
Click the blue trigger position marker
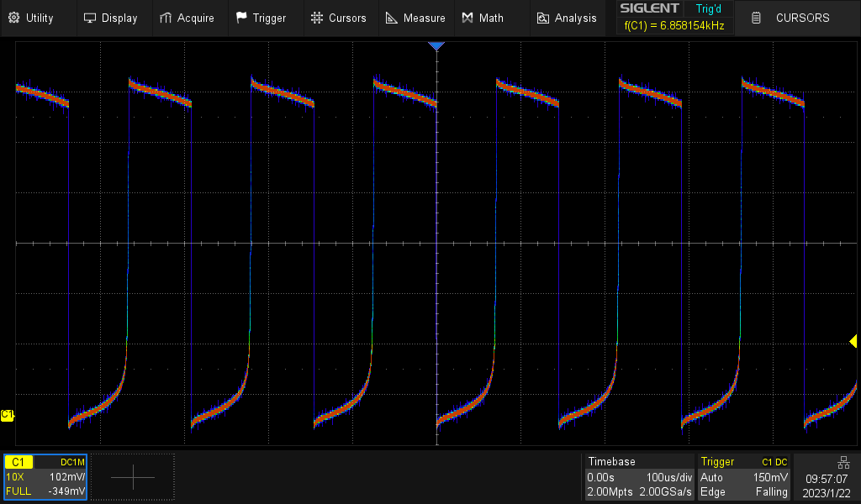(x=436, y=46)
